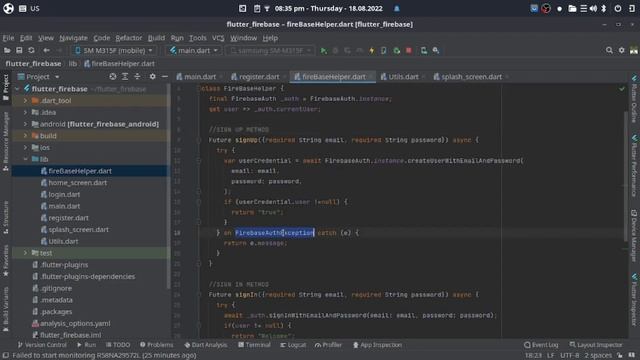Click Collapse All in Project panel
This screenshot has width=640, height=360.
(x=137, y=77)
